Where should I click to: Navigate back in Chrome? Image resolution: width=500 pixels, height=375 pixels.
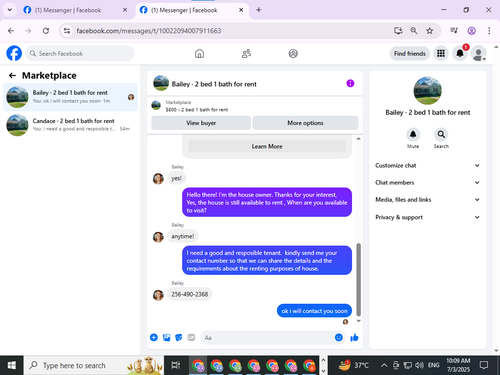(11, 31)
